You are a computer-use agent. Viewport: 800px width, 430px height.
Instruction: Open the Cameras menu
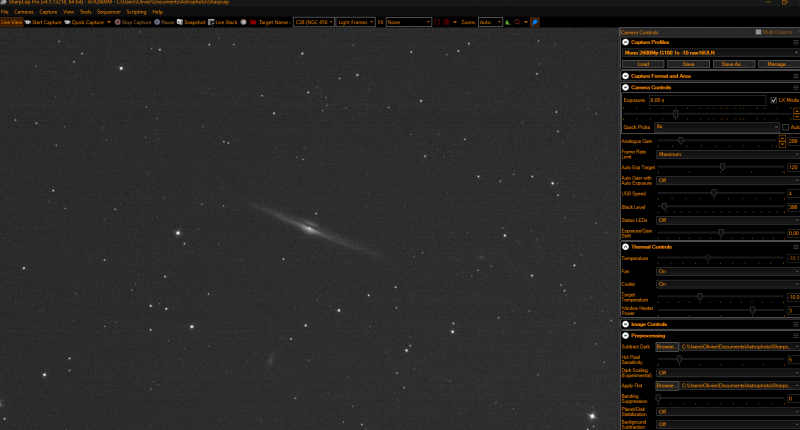click(x=23, y=12)
